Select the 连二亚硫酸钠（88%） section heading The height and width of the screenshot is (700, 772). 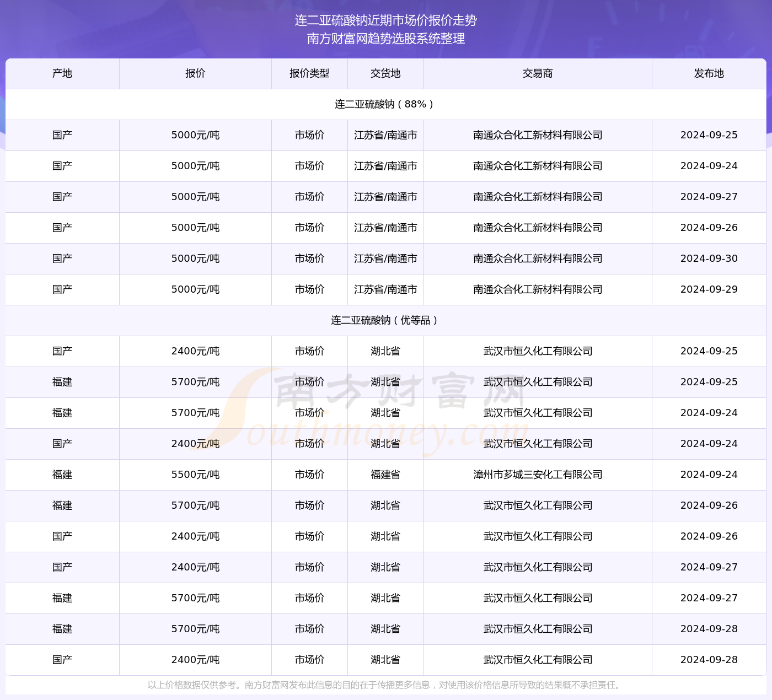385,104
